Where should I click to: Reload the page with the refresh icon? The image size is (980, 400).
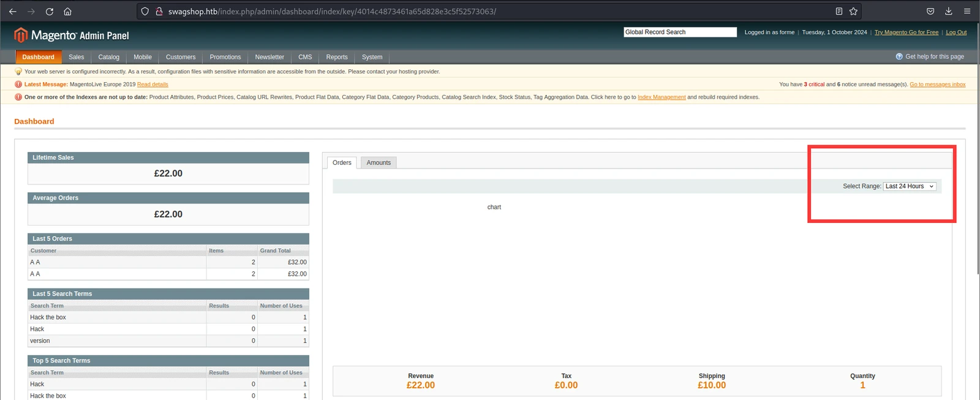point(50,12)
